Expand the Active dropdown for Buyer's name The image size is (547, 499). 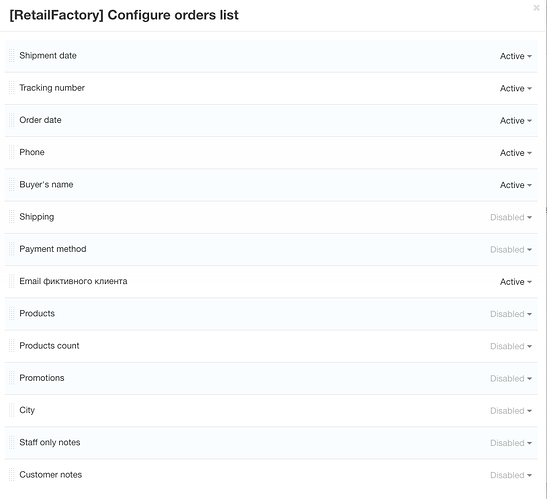tap(516, 185)
